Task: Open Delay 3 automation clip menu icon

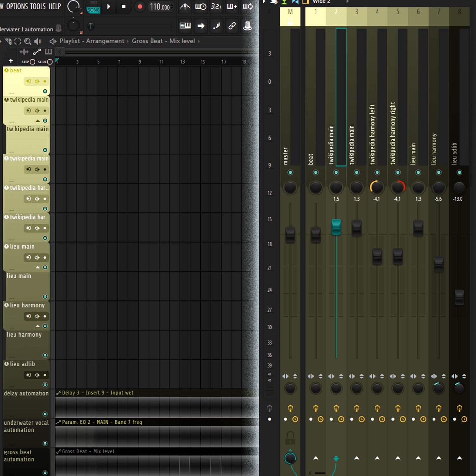Action: tap(59, 393)
